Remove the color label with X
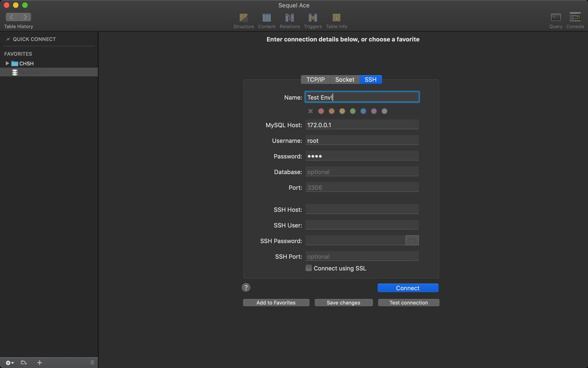This screenshot has height=368, width=588. pos(310,111)
